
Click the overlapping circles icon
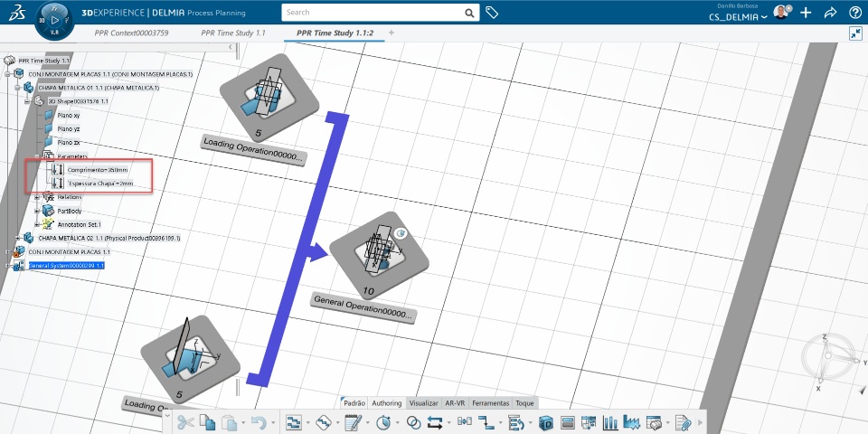coord(413,423)
